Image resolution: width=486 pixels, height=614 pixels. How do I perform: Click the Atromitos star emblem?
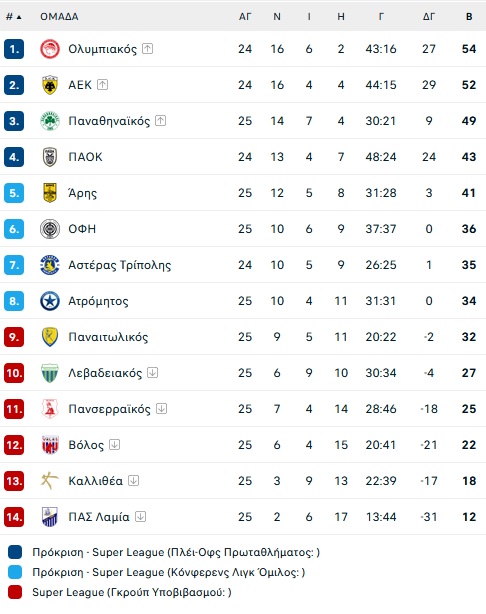click(50, 301)
